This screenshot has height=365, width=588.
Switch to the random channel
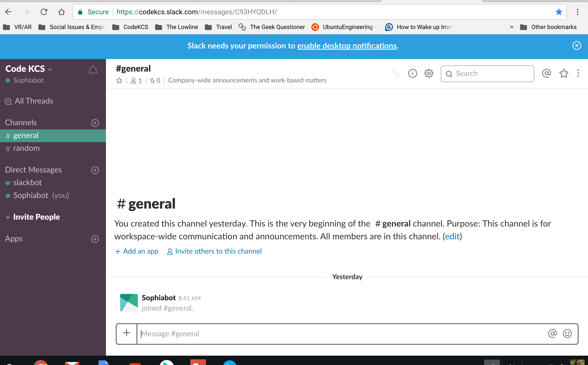pyautogui.click(x=26, y=148)
